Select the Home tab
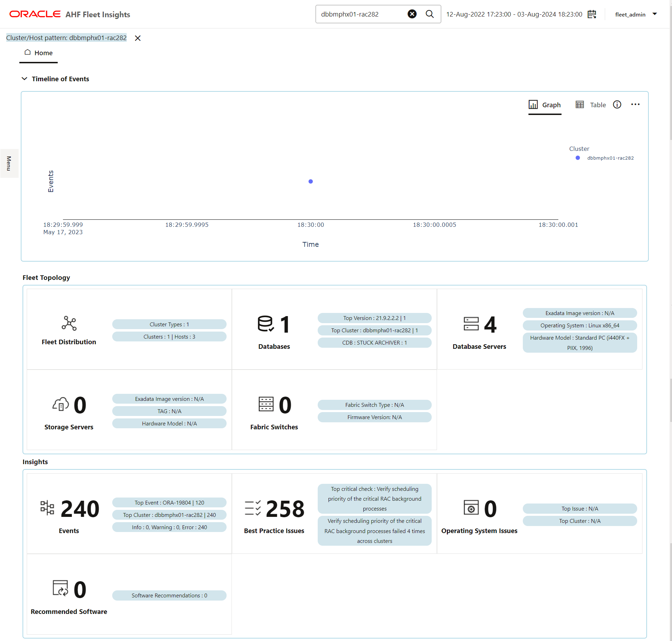This screenshot has height=641, width=672. coord(39,53)
